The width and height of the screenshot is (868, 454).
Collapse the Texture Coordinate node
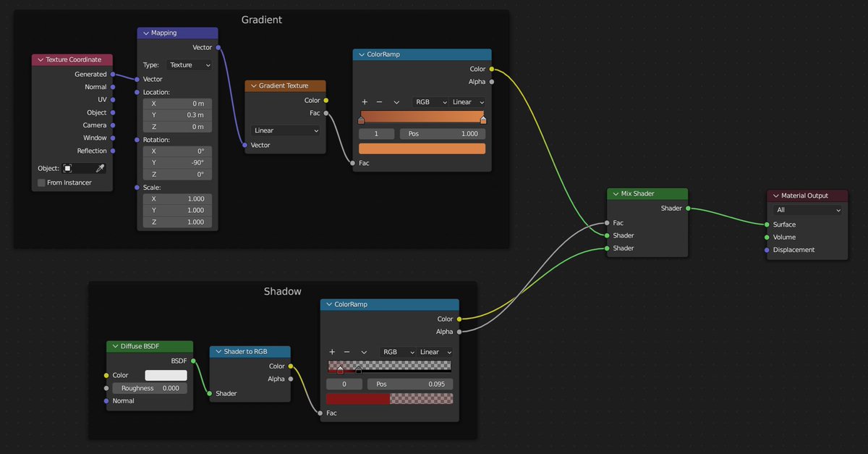point(40,59)
